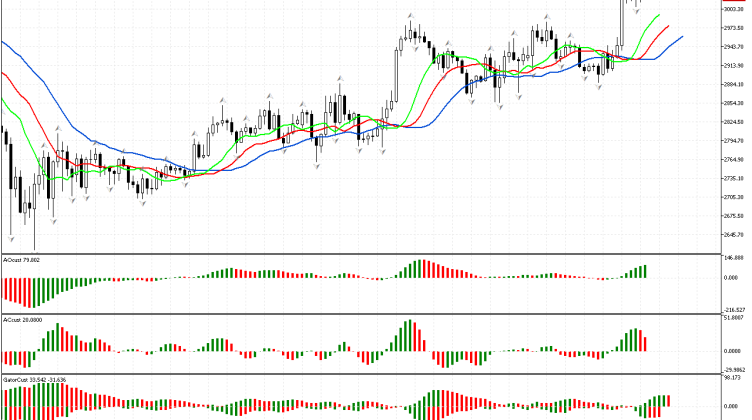
Task: Click the 146.888 AOcust scale value
Action: 734,258
